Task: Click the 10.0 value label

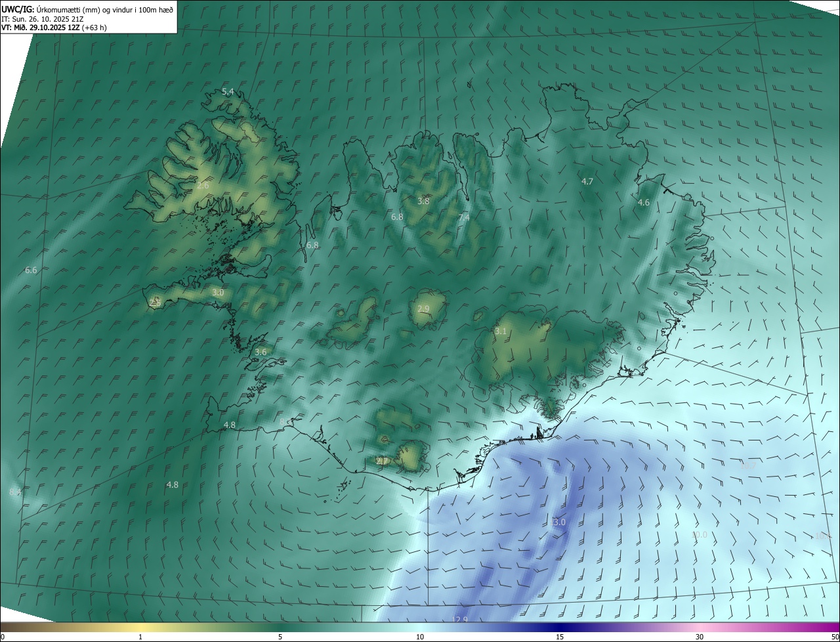Action: pyautogui.click(x=700, y=534)
